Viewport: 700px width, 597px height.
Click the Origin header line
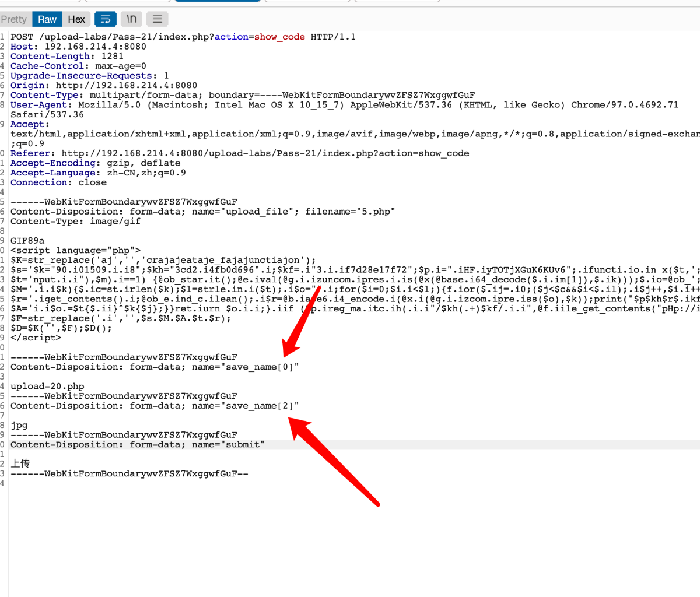pos(104,86)
